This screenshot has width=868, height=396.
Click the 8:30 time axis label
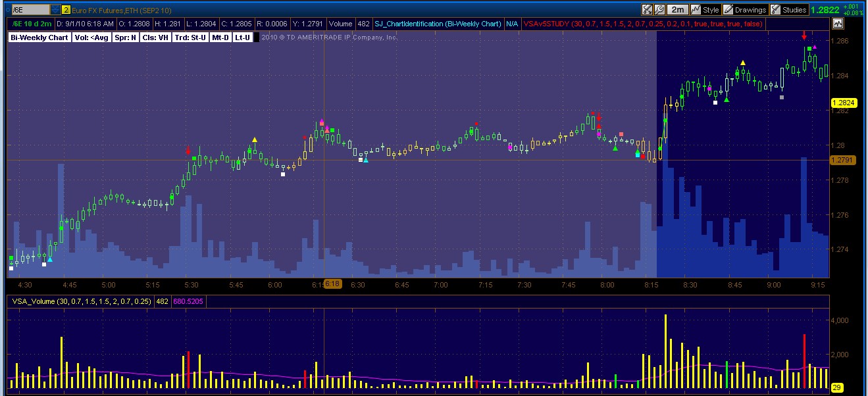point(690,285)
